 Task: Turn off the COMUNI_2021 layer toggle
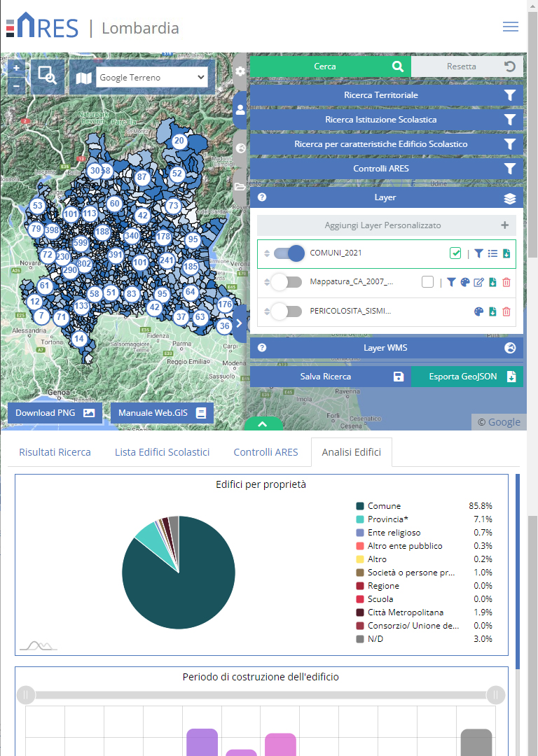click(288, 253)
